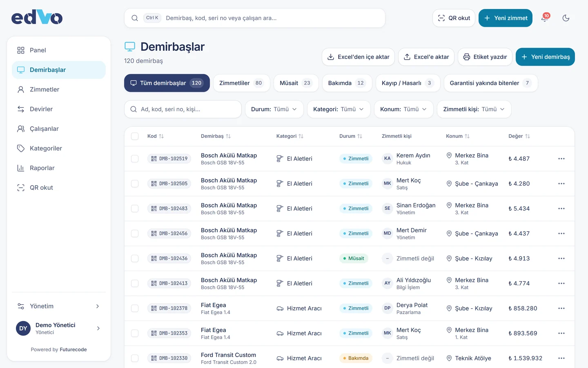Expand the Konum filter dropdown

pyautogui.click(x=403, y=109)
